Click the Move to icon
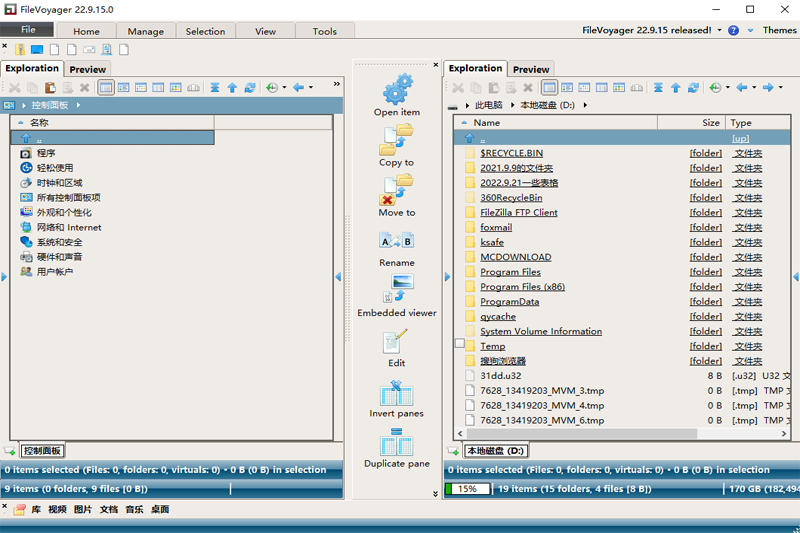Screen dimensions: 800x533 (x=397, y=188)
